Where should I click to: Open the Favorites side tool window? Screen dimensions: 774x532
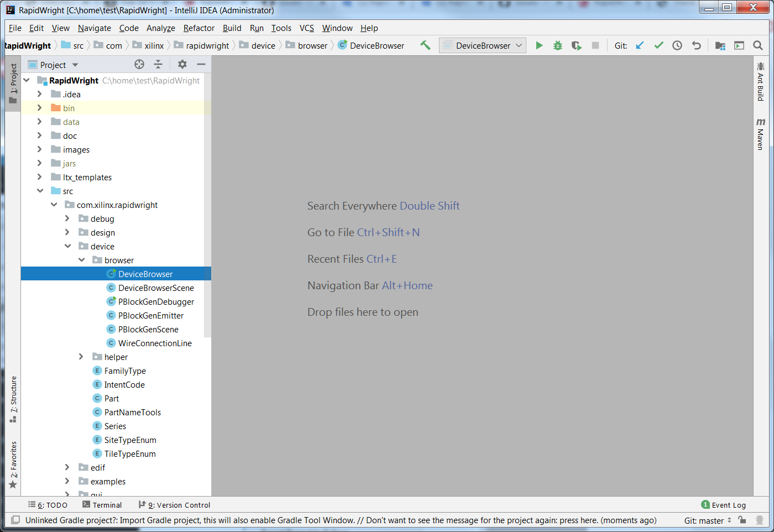(x=13, y=465)
